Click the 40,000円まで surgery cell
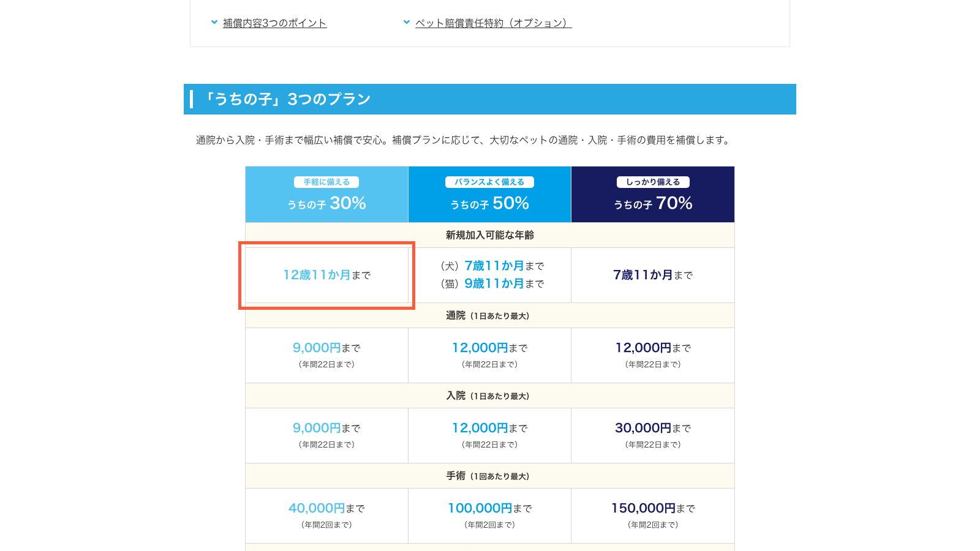 click(326, 515)
